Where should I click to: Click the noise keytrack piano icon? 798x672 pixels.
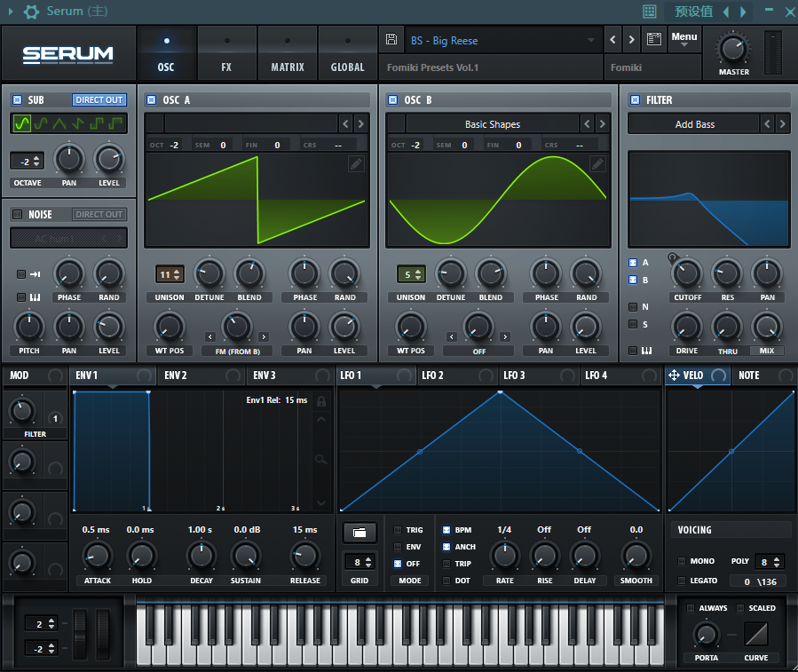36,296
